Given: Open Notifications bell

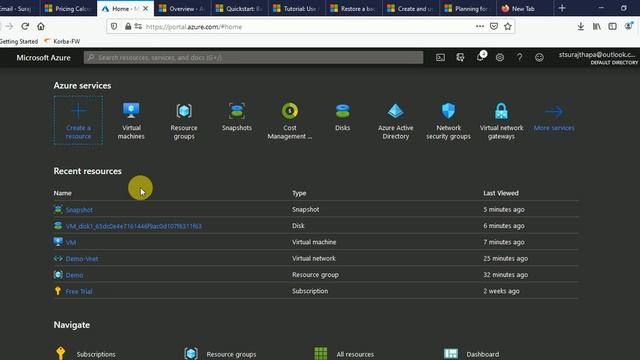Looking at the screenshot, I should pyautogui.click(x=480, y=57).
